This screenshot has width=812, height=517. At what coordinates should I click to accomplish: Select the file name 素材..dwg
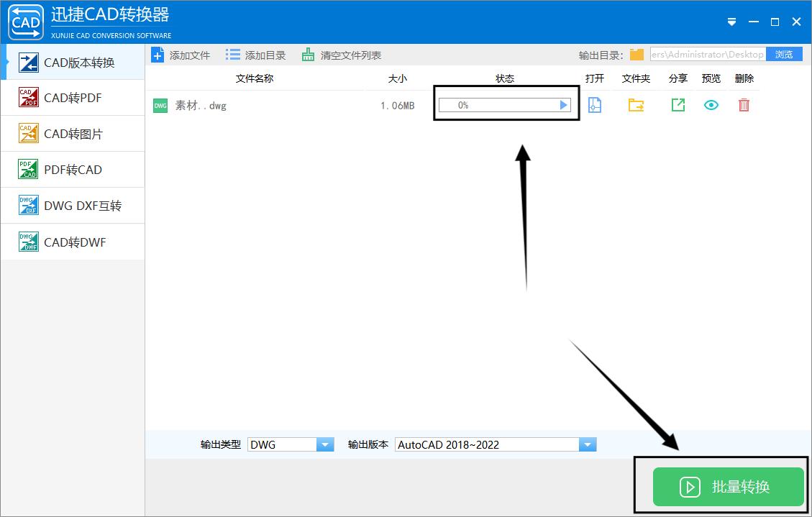201,106
